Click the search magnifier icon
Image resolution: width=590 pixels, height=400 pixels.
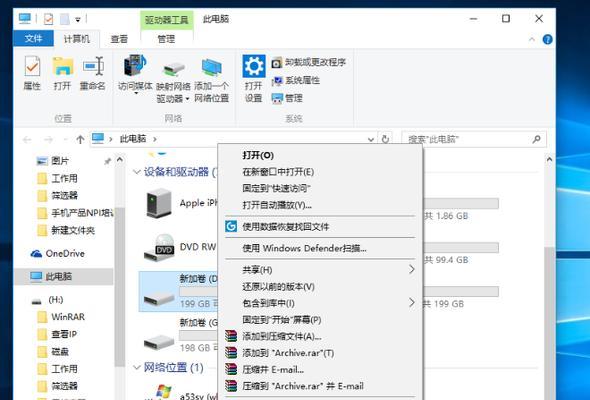[537, 139]
